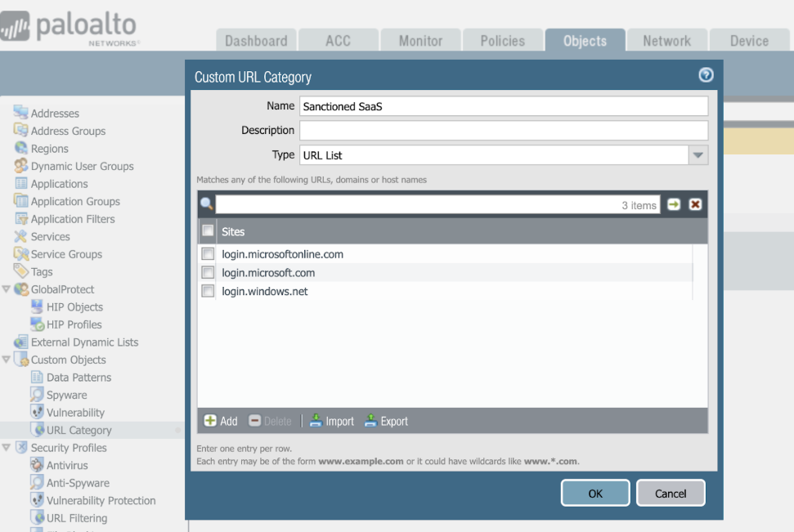Open HIP Profiles under GlobalProtect
This screenshot has width=794, height=532.
(74, 325)
